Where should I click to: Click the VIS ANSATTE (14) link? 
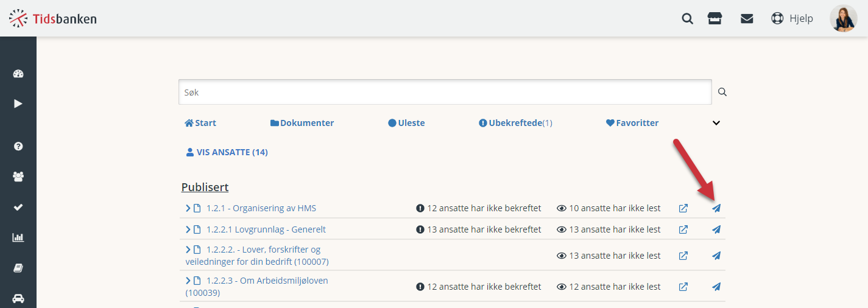pyautogui.click(x=227, y=152)
